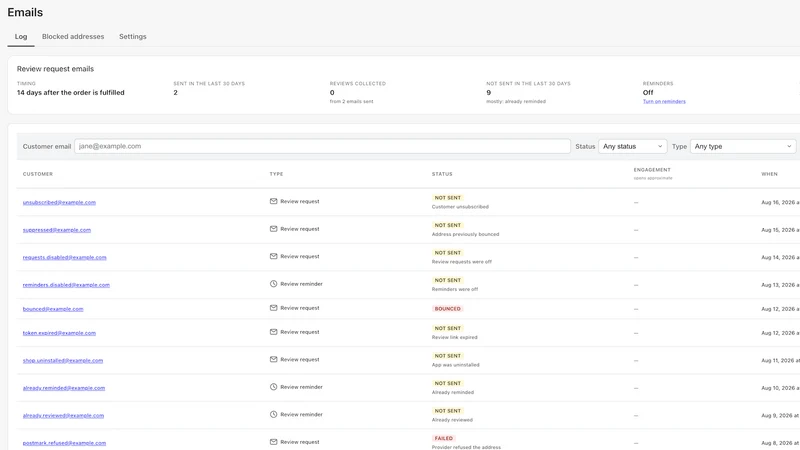Open bounced@example.com customer link
Viewport: 800px width, 450px height.
53,309
